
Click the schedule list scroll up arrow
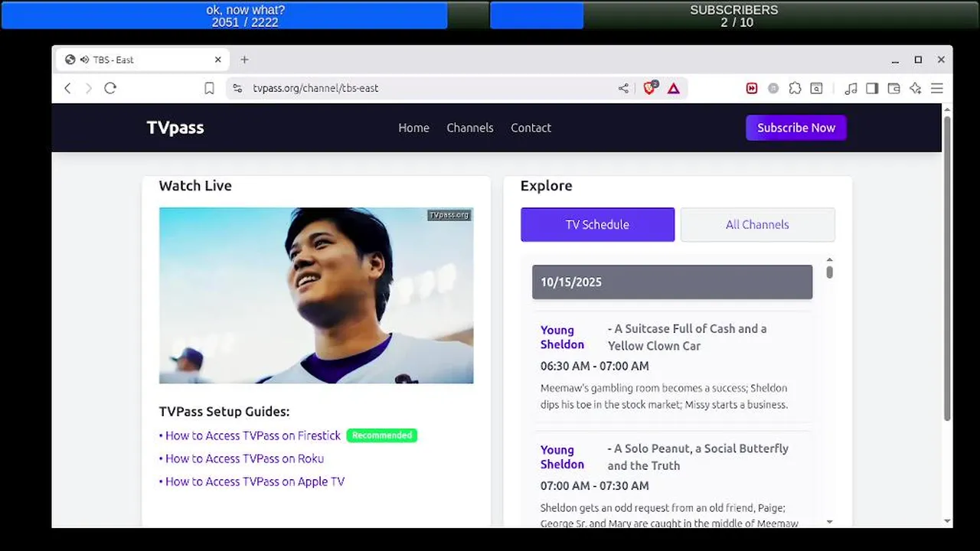pyautogui.click(x=829, y=260)
